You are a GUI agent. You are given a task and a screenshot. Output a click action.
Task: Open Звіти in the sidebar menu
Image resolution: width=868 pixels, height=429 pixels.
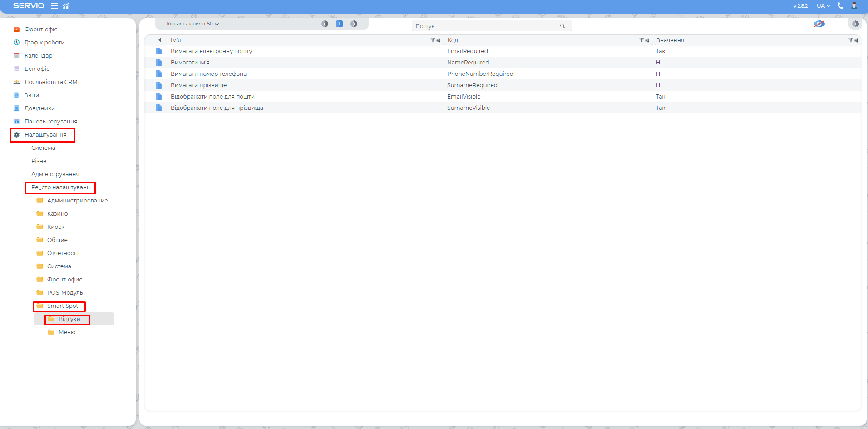tap(32, 95)
